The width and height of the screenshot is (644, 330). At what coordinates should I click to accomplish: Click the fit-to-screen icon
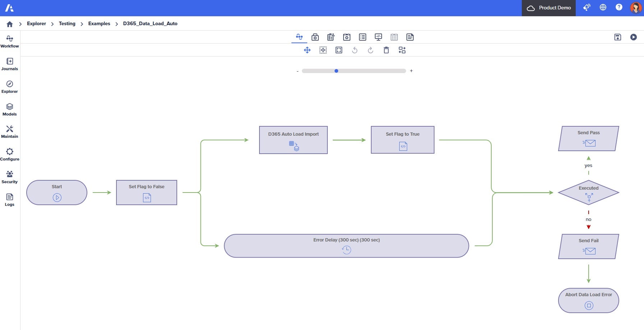pyautogui.click(x=339, y=50)
